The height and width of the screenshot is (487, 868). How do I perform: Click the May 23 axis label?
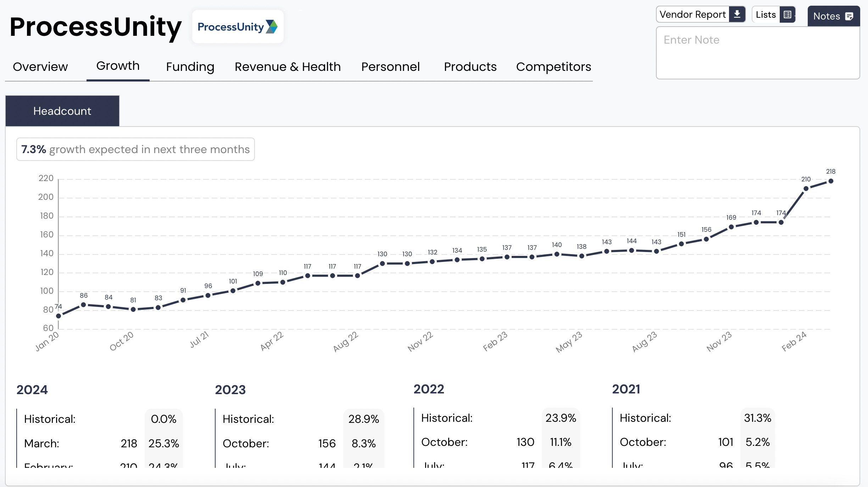(x=569, y=342)
